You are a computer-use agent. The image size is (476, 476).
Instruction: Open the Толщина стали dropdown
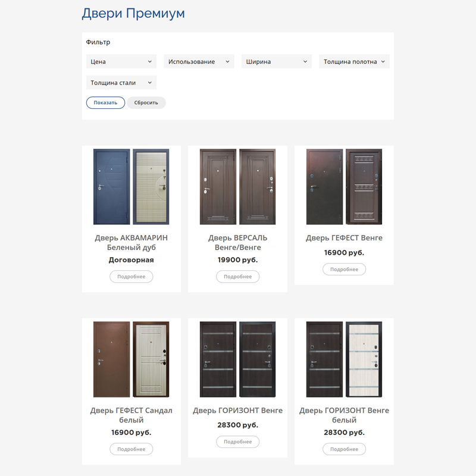click(121, 83)
